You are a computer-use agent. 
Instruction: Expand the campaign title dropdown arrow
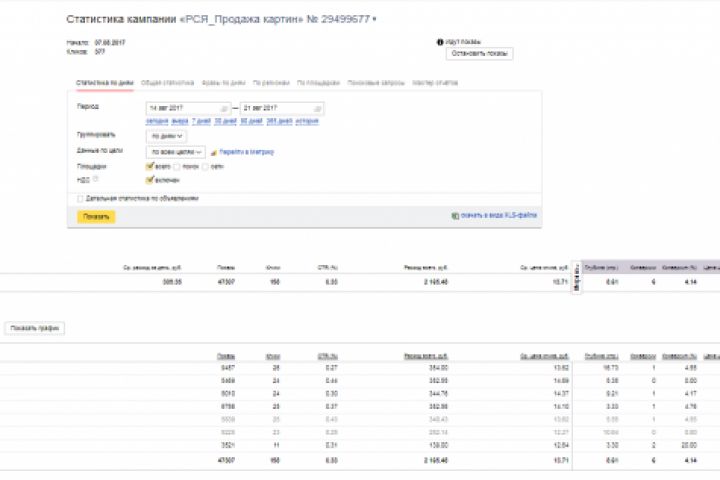374,20
